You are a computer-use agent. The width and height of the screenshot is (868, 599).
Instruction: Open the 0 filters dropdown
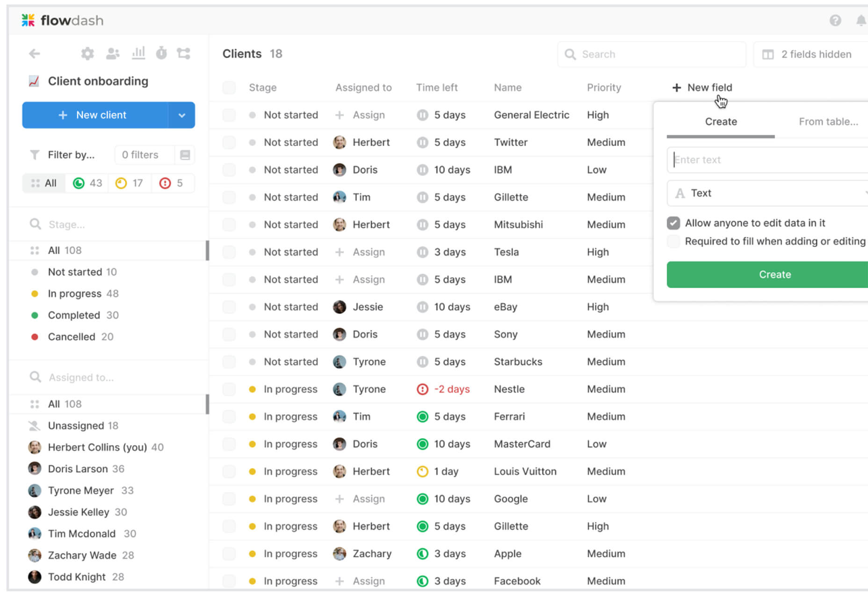pos(145,155)
